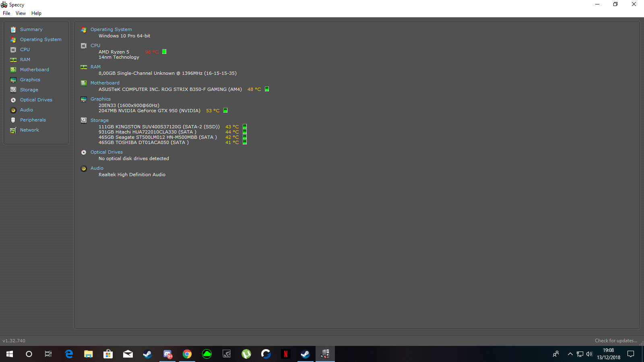Go to the Operating System section in the sidebar
Image resolution: width=644 pixels, height=362 pixels.
point(41,39)
